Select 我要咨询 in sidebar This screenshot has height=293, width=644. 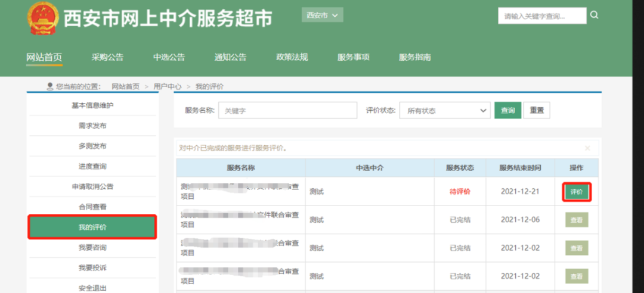[x=92, y=248]
